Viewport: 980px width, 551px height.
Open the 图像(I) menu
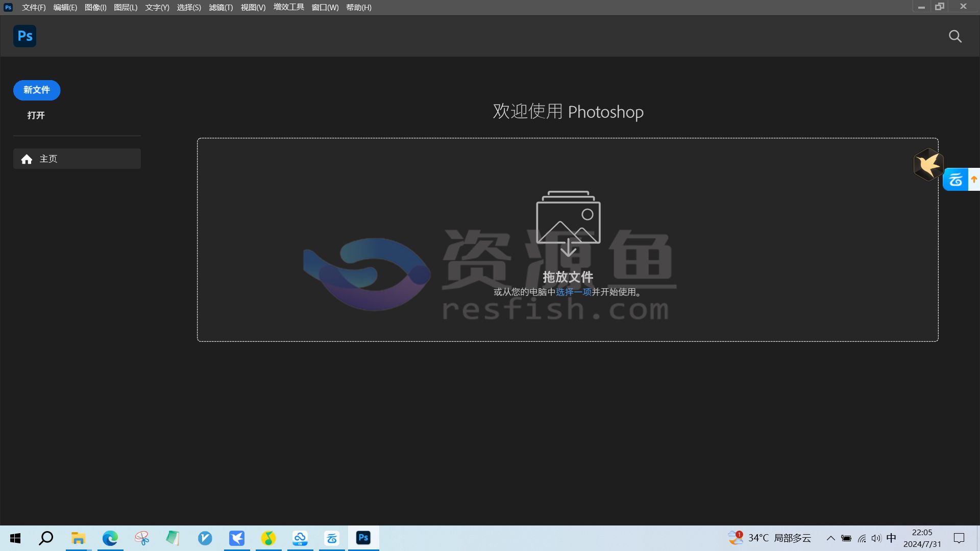95,8
